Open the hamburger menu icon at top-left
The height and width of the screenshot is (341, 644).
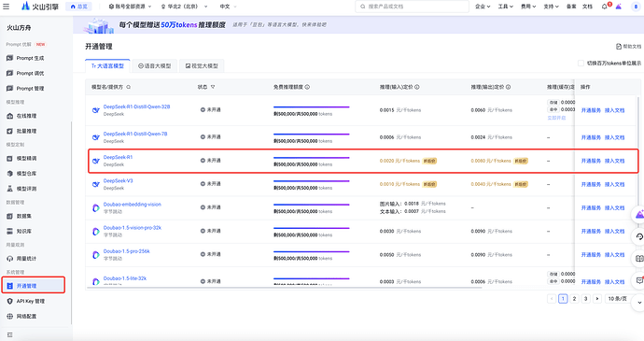tap(7, 7)
